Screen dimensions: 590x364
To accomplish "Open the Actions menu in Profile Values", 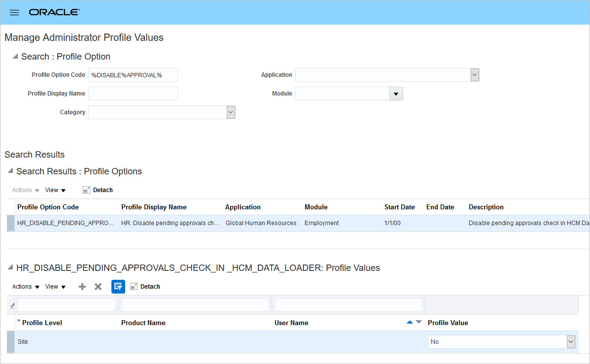I will (26, 287).
